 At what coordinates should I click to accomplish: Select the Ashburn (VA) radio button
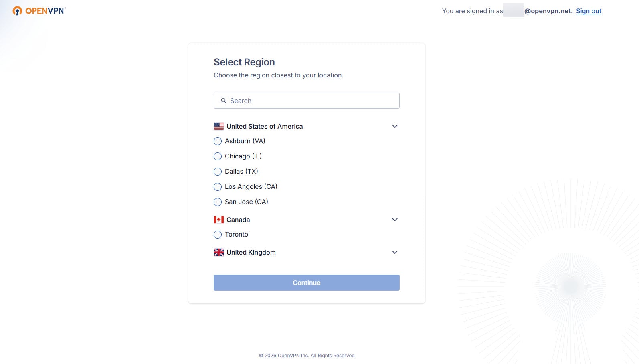click(x=218, y=141)
